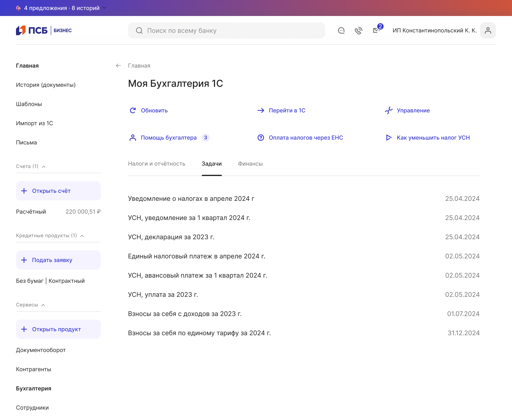The image size is (512, 420).
Task: Switch to Налоги и отчётность tab
Action: 157,164
